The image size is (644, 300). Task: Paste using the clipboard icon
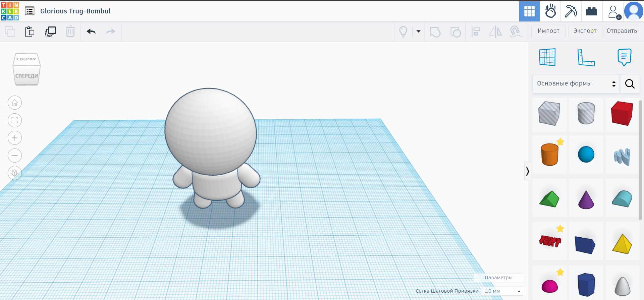click(x=30, y=32)
